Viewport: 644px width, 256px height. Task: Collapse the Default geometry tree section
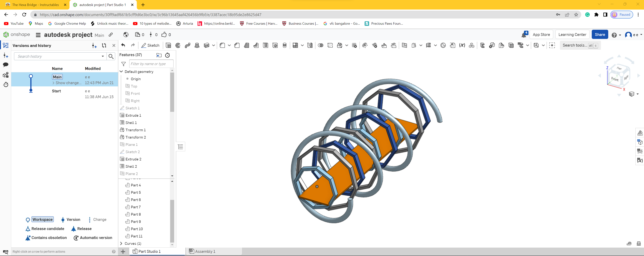122,72
